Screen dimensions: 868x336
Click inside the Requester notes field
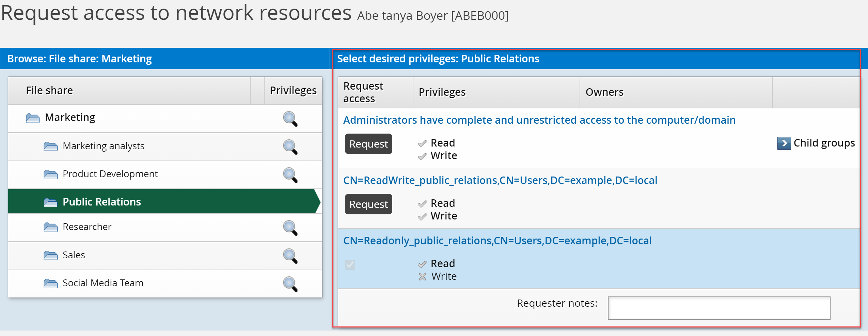click(719, 308)
